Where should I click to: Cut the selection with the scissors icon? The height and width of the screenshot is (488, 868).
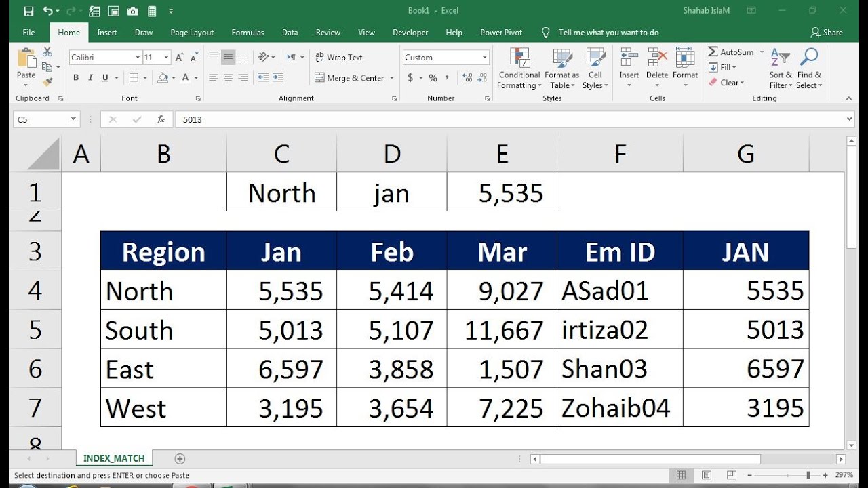[47, 52]
